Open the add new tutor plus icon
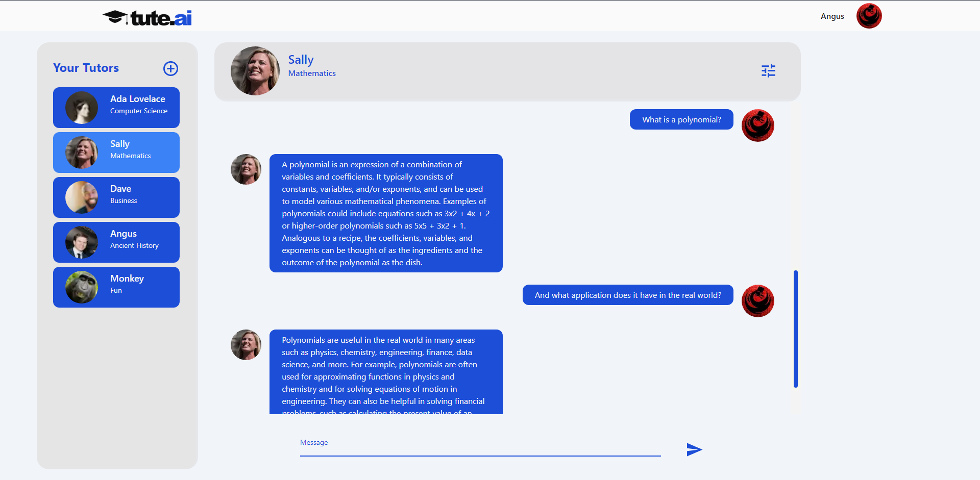This screenshot has width=980, height=480. [x=170, y=68]
